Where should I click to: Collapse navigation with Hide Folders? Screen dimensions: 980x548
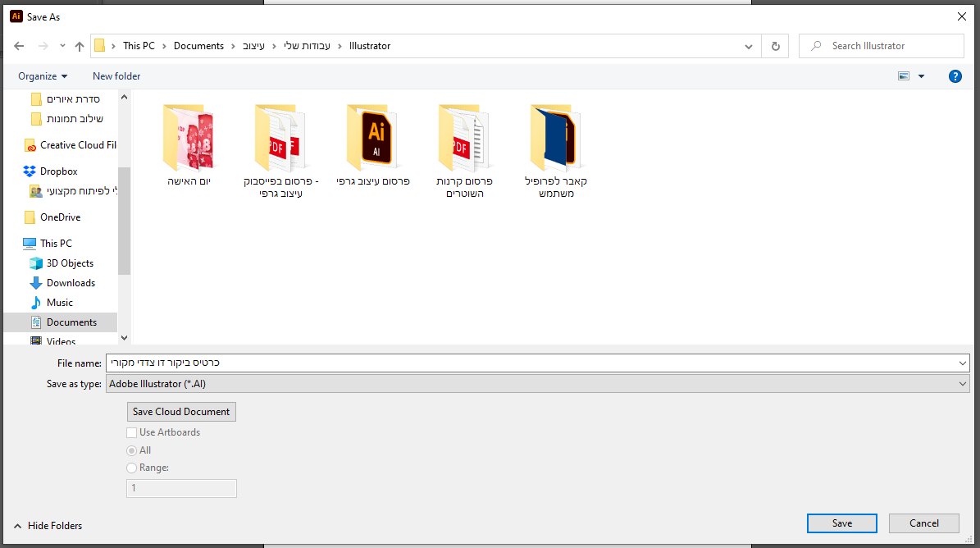click(48, 526)
